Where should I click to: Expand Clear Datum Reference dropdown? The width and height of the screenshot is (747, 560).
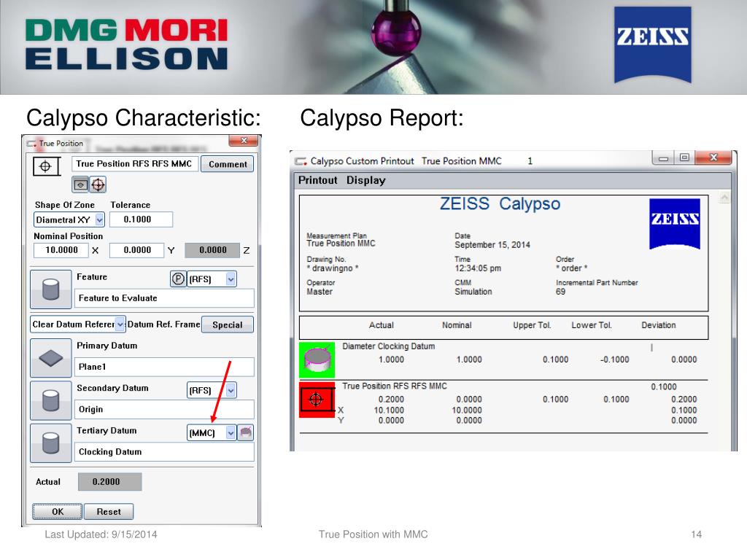point(77,324)
